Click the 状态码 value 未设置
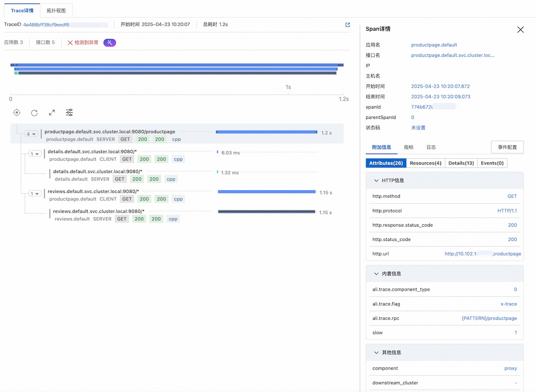This screenshot has height=392, width=536. coord(418,128)
